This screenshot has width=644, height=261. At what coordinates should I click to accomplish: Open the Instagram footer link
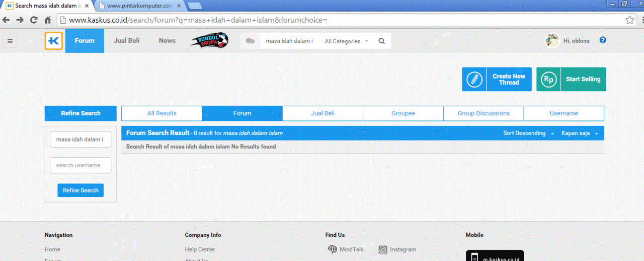coord(403,249)
